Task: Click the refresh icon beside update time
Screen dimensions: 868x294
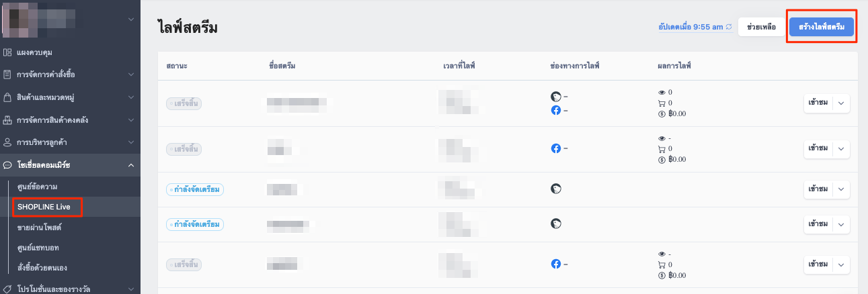Action: [729, 27]
